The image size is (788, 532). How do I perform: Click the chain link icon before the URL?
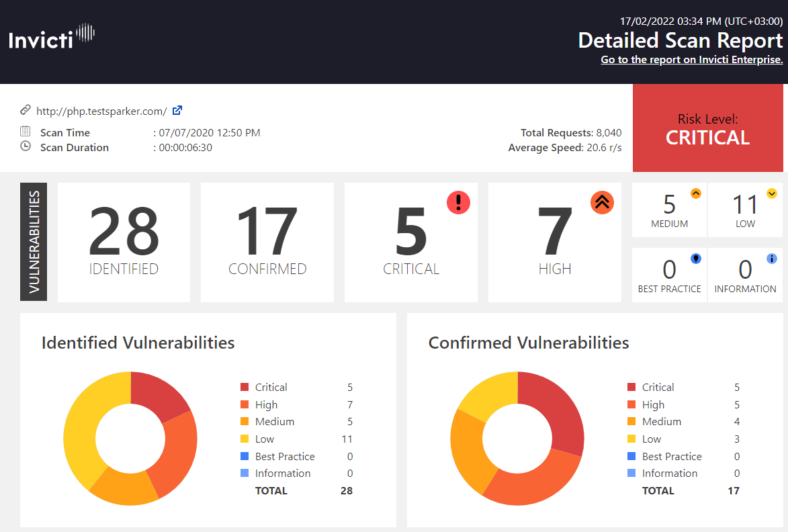[x=26, y=110]
